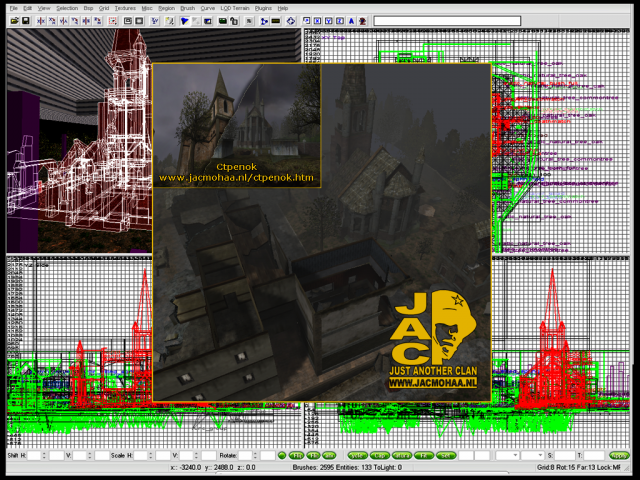Click the 'Grid:8 Rot:15 Far:13' status text
Image resolution: width=640 pixels, height=480 pixels.
pos(564,467)
